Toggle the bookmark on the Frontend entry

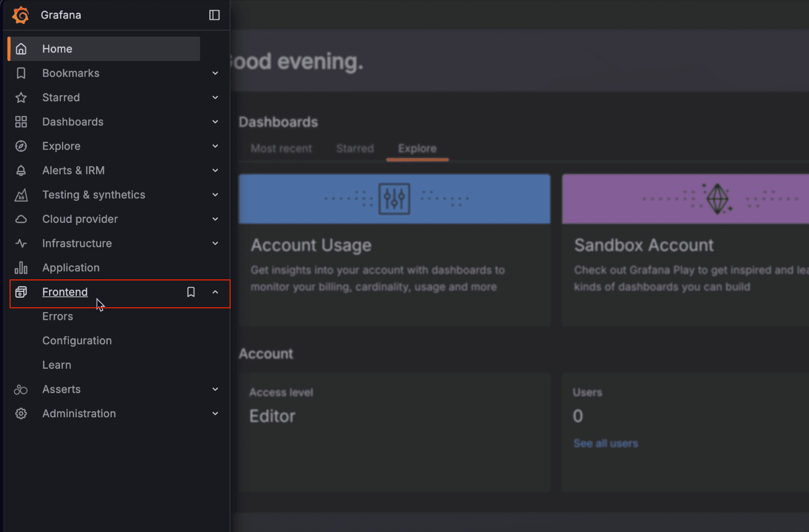pyautogui.click(x=191, y=292)
